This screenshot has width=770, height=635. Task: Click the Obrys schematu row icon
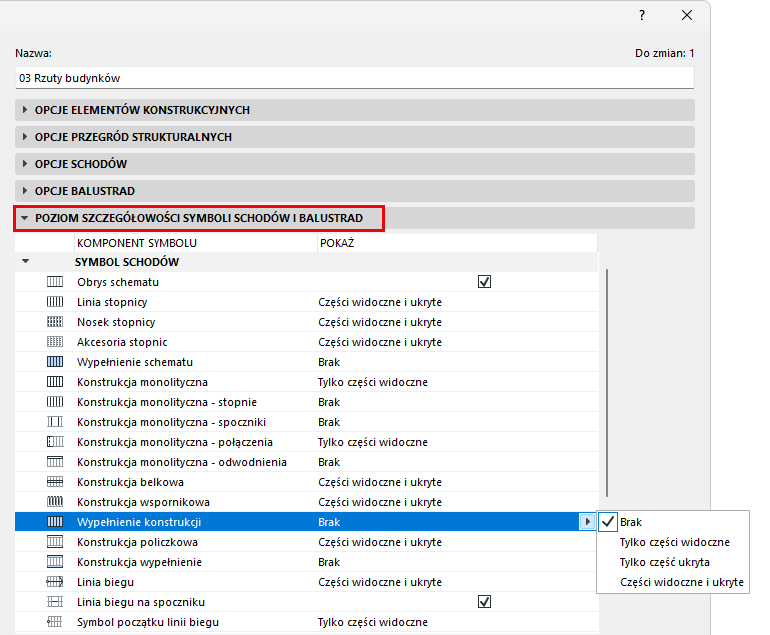pos(55,281)
